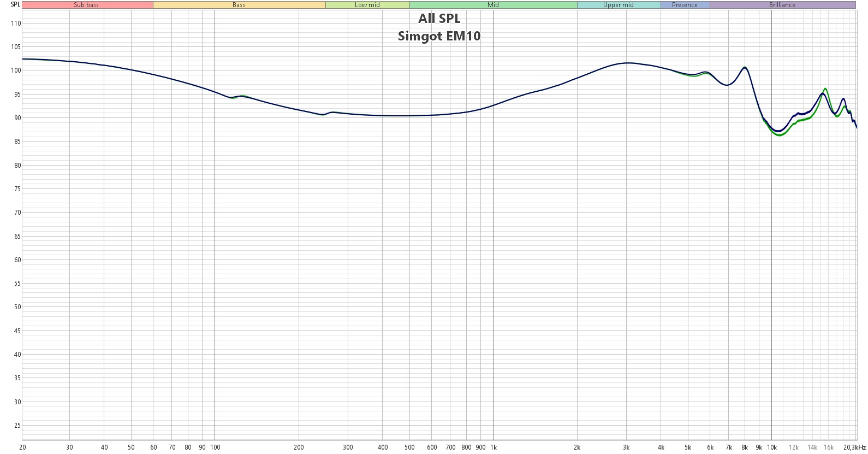This screenshot has height=454, width=868.
Task: Click the Low mid band label
Action: tap(367, 5)
